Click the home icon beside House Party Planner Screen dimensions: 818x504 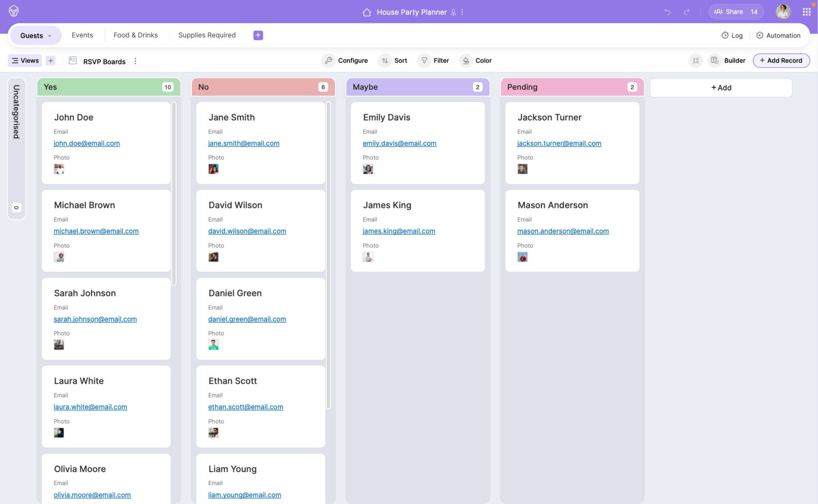pos(366,12)
